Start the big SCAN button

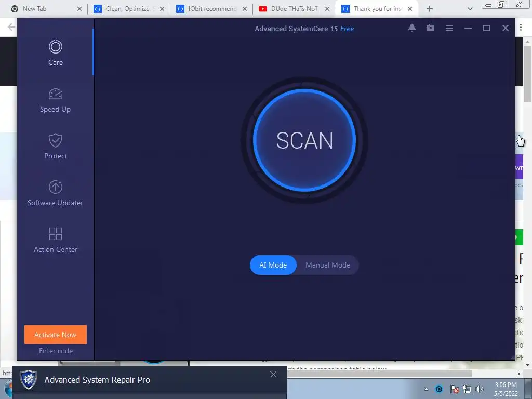coord(304,140)
